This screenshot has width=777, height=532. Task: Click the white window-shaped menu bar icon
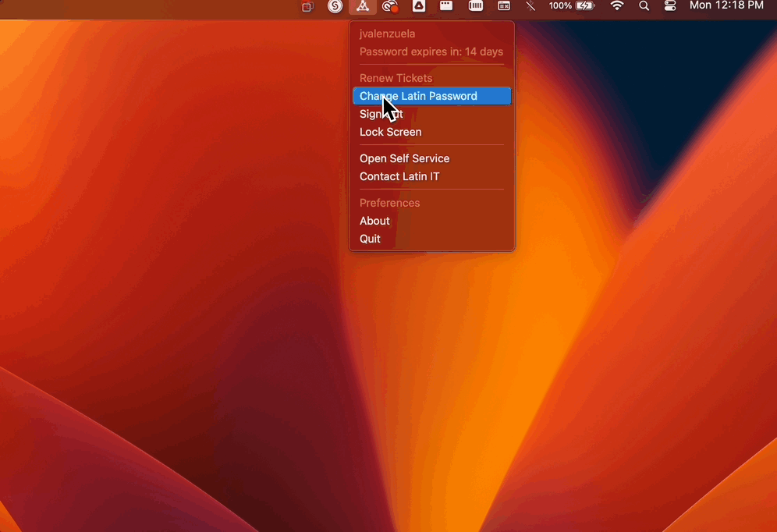point(446,6)
